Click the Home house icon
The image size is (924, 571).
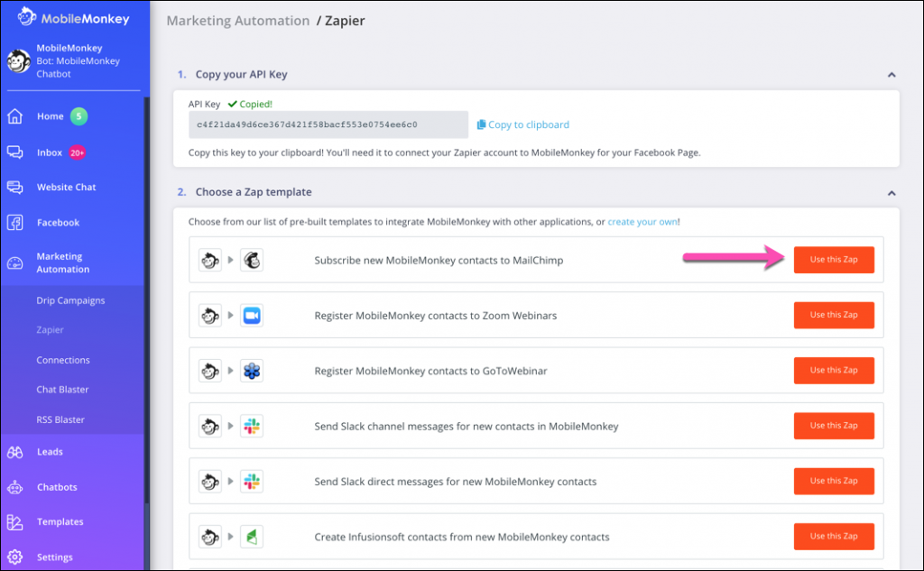pyautogui.click(x=14, y=116)
